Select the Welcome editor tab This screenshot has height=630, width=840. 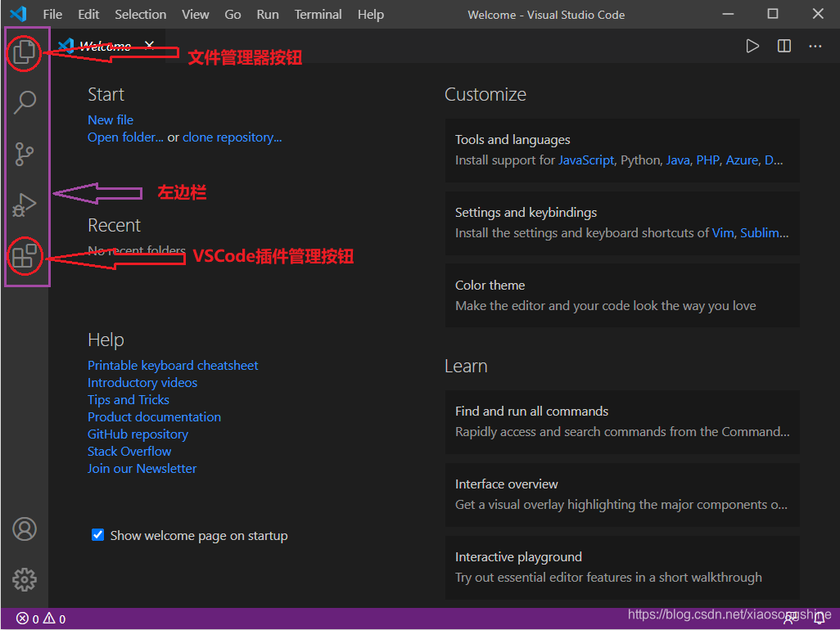click(106, 46)
